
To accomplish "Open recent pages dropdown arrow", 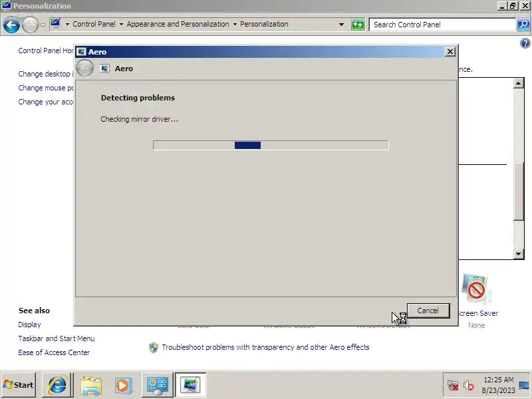I will pos(43,25).
